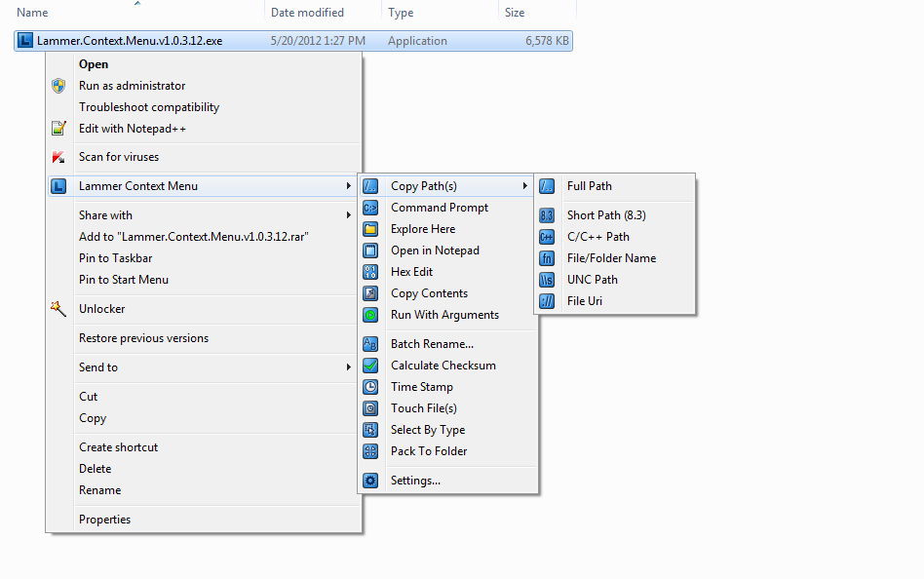
Task: Click the File Uri icon
Action: coord(547,301)
